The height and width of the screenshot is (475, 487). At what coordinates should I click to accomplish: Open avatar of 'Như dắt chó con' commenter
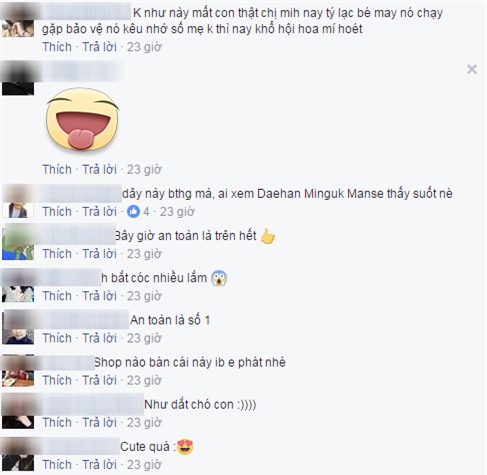pyautogui.click(x=18, y=412)
